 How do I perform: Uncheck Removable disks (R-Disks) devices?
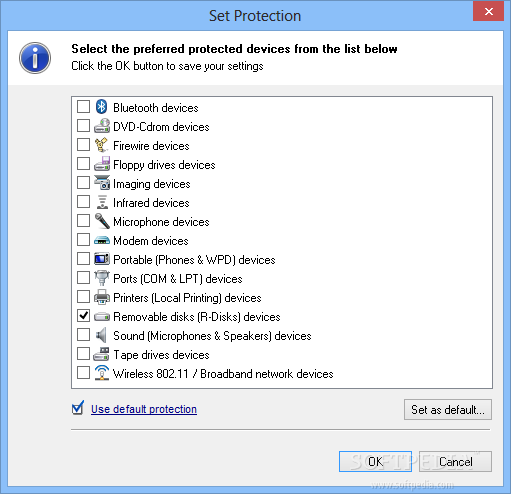click(x=83, y=316)
